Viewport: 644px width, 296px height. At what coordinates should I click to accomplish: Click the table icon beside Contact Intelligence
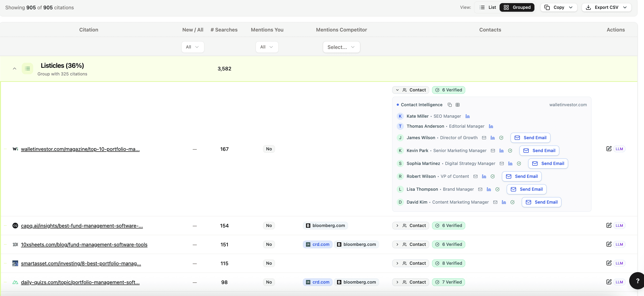pyautogui.click(x=458, y=105)
